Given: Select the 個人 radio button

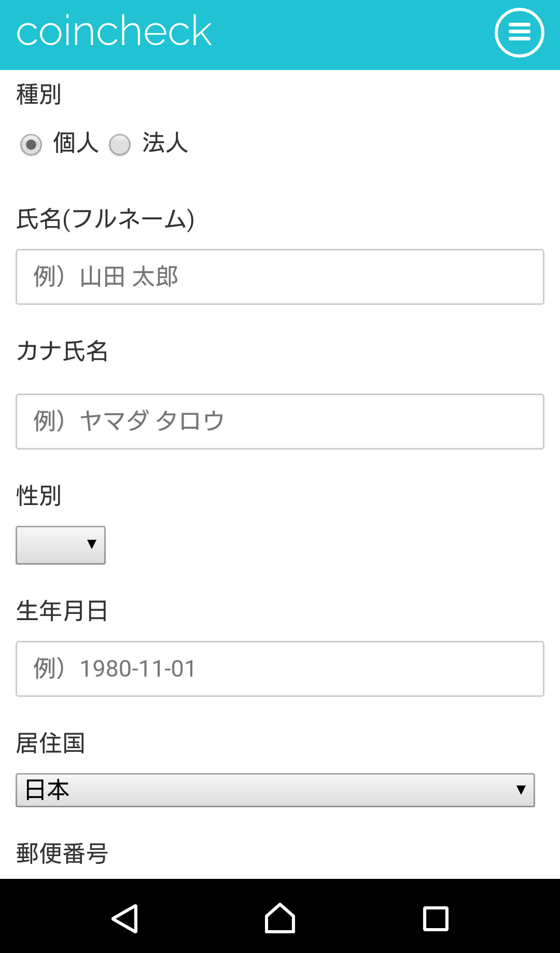Looking at the screenshot, I should [x=31, y=145].
